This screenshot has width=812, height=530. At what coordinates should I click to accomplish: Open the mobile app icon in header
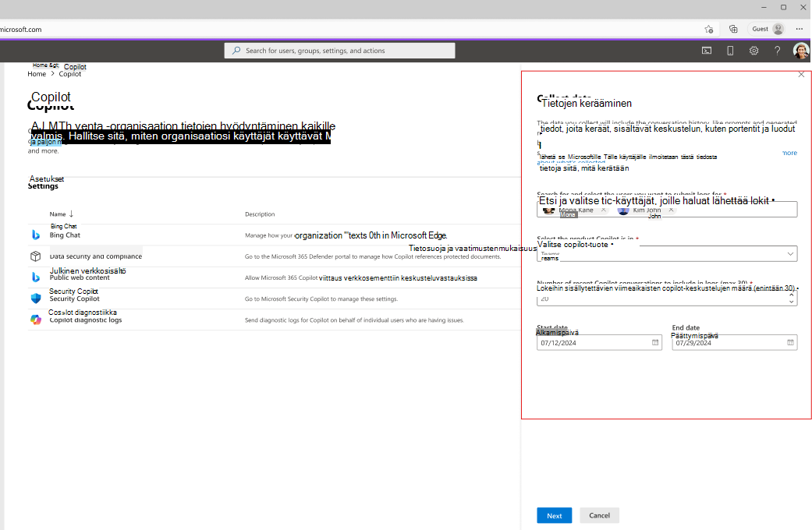pos(730,51)
